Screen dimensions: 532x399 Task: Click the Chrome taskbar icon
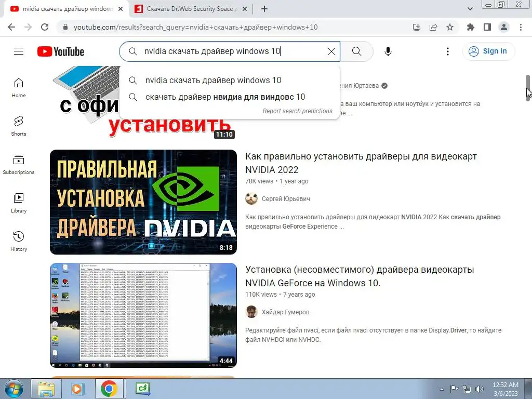pyautogui.click(x=109, y=389)
